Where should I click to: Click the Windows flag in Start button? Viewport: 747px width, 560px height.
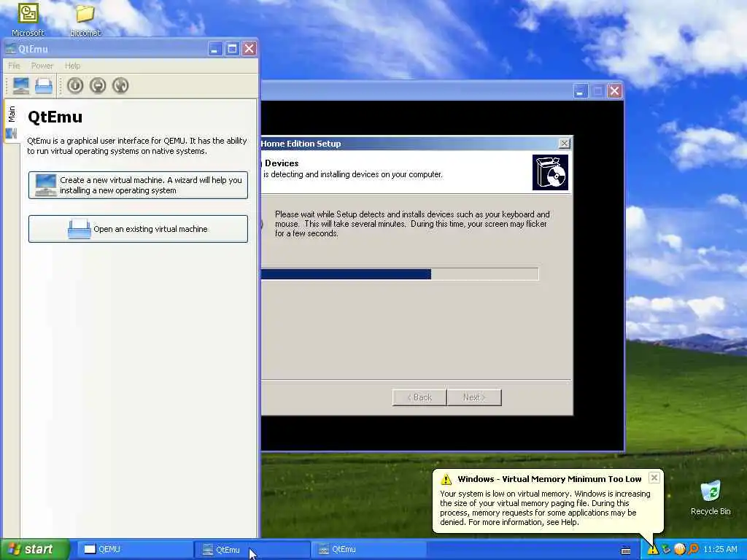point(15,550)
